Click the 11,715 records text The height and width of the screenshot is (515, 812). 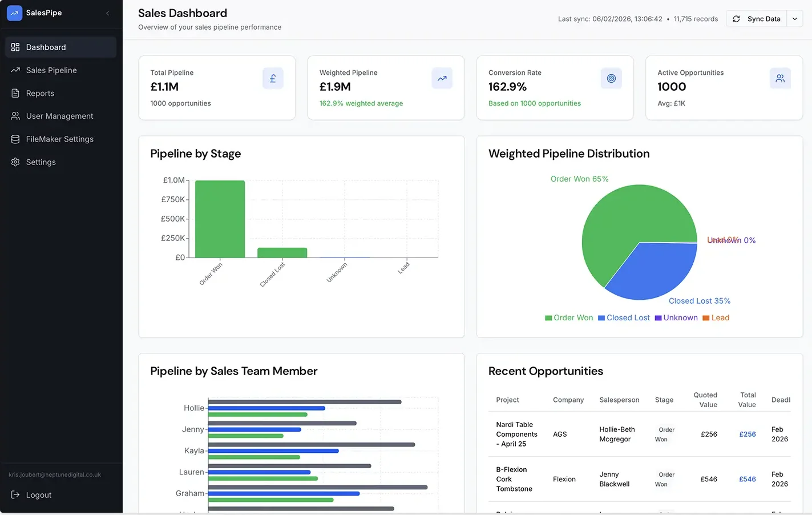point(696,19)
